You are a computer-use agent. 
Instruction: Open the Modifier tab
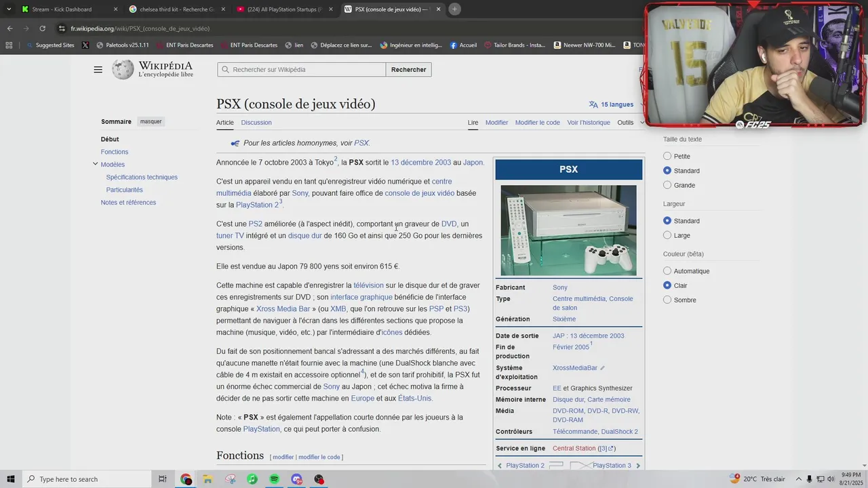click(x=496, y=123)
